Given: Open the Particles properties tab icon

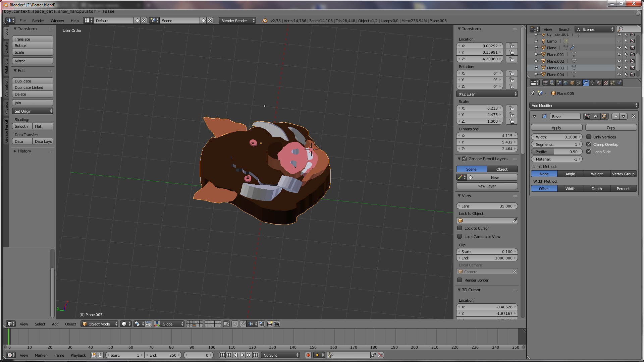Looking at the screenshot, I should (612, 83).
